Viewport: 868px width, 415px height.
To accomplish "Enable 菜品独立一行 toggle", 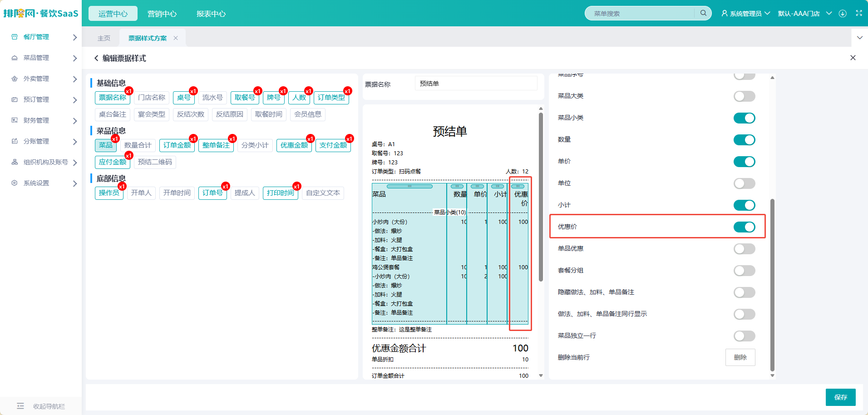I will [x=745, y=336].
